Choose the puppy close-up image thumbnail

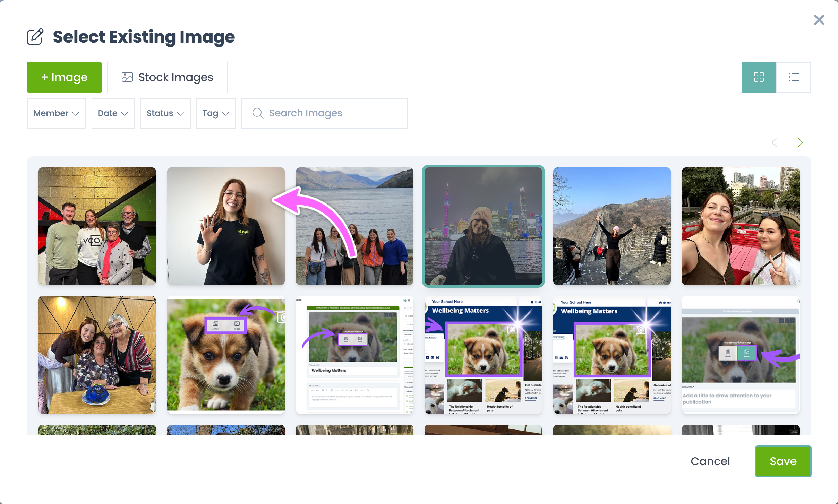[x=226, y=355]
